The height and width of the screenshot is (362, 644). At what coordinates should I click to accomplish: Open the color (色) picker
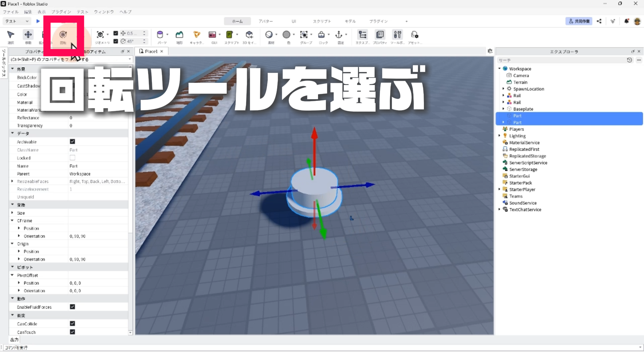tap(286, 35)
